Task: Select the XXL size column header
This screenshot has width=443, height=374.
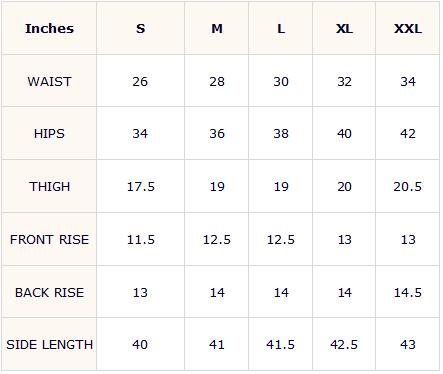Action: pos(408,28)
